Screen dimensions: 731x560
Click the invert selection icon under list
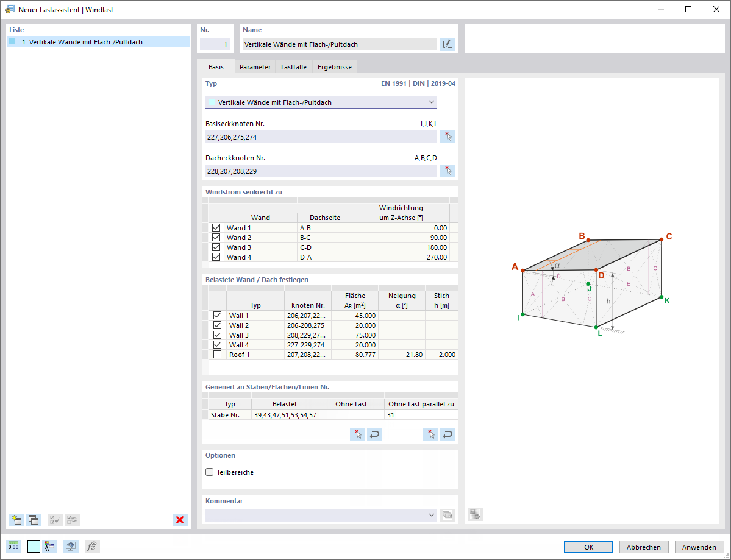tap(72, 520)
